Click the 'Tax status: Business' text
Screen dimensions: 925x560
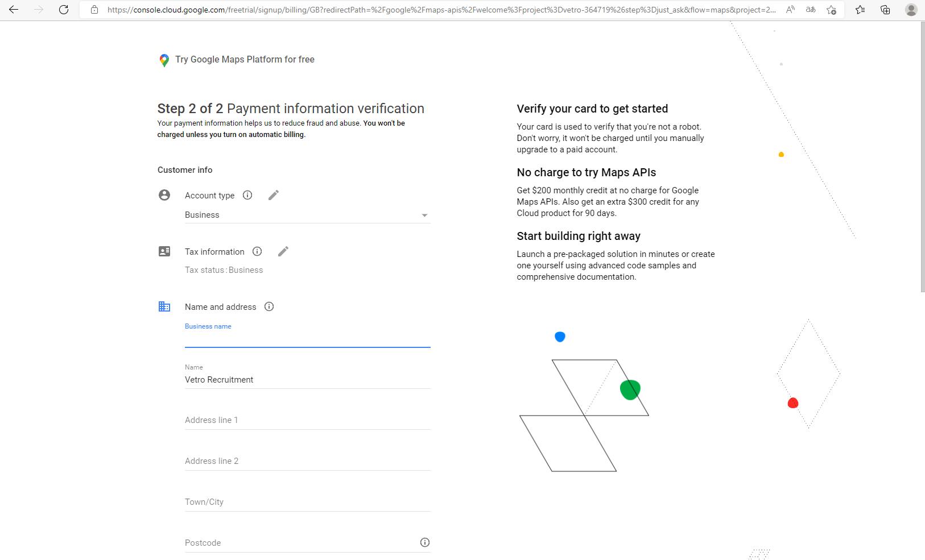click(x=224, y=270)
